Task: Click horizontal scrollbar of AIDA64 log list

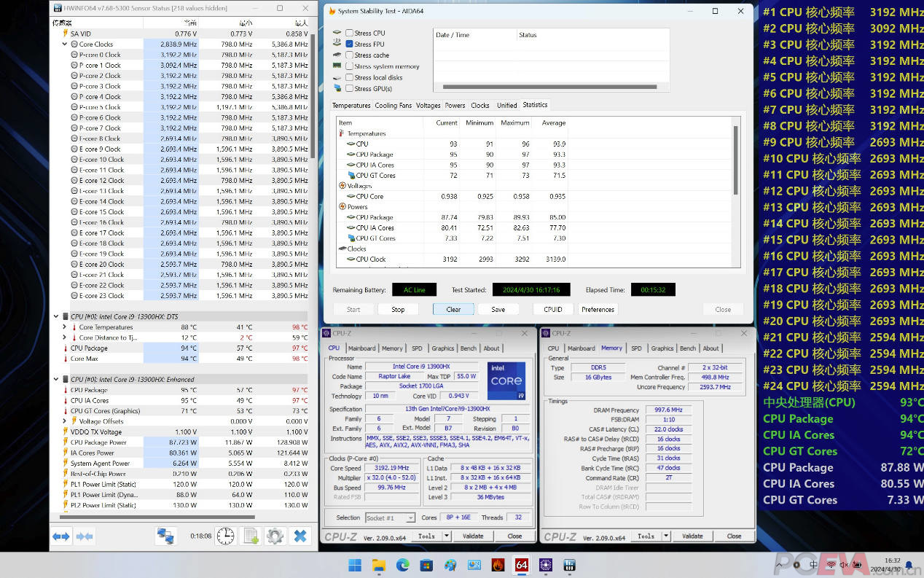Action: [x=550, y=88]
